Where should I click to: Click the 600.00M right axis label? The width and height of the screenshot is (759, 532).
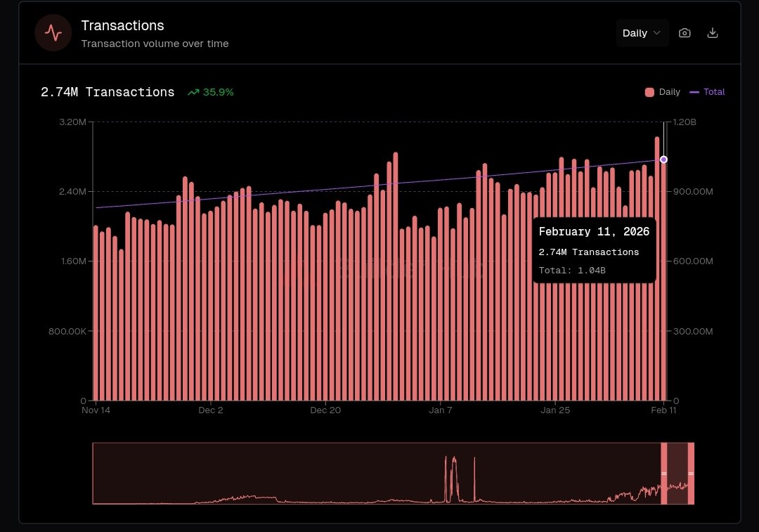(x=693, y=261)
